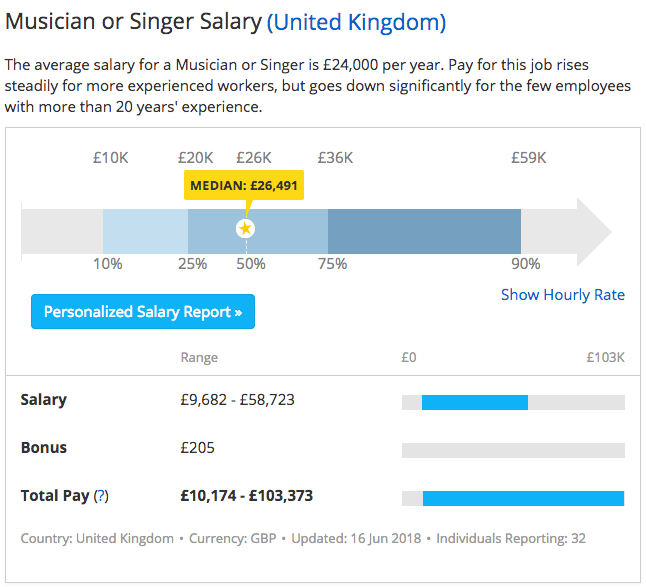Click the Salary range blue bar
The width and height of the screenshot is (646, 587).
[x=475, y=402]
